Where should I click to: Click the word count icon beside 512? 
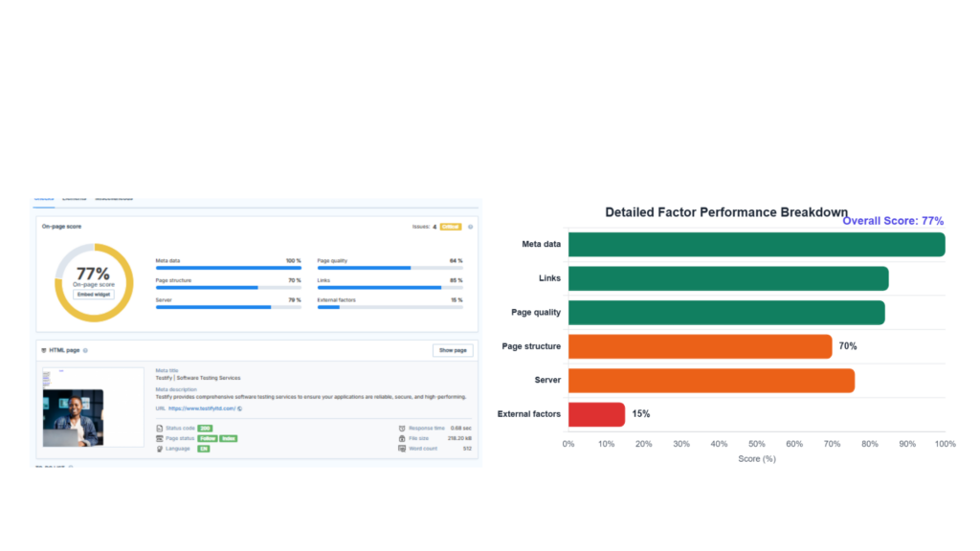coord(402,447)
